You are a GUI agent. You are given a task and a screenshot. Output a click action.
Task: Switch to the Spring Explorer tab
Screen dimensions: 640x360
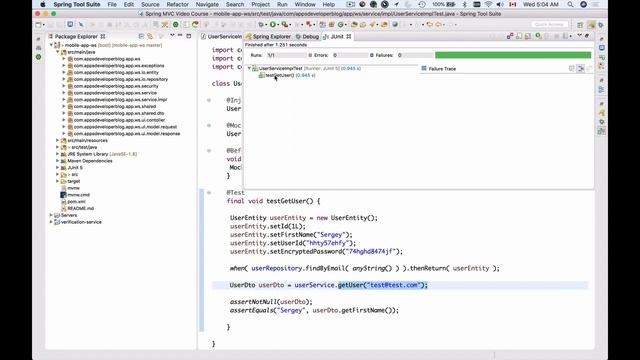[x=269, y=36]
